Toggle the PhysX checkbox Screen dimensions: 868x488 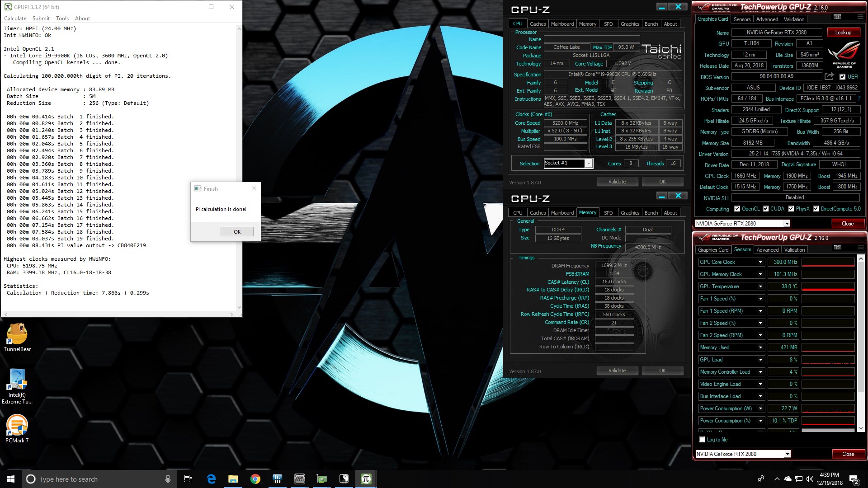(x=791, y=209)
